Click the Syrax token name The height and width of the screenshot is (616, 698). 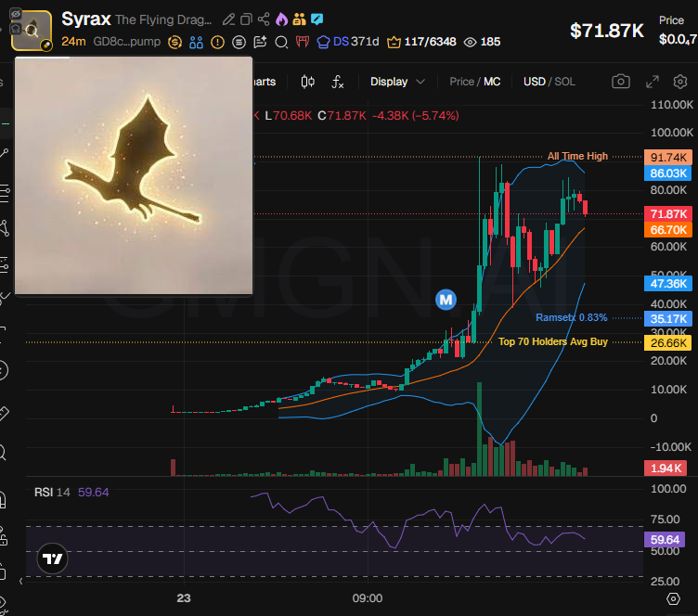[86, 19]
